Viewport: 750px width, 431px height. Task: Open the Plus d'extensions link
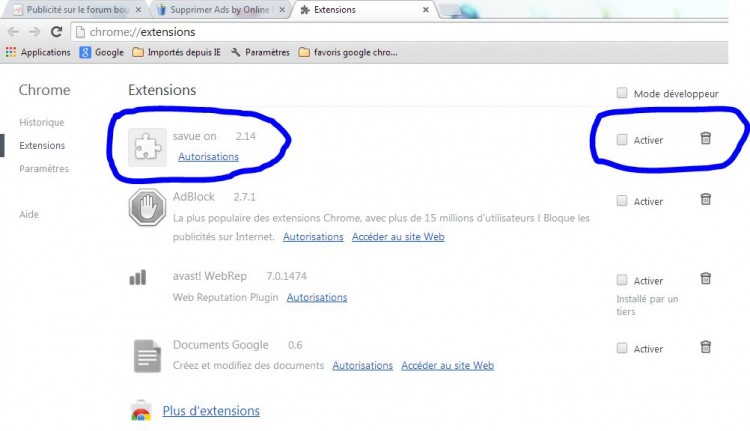coord(211,411)
